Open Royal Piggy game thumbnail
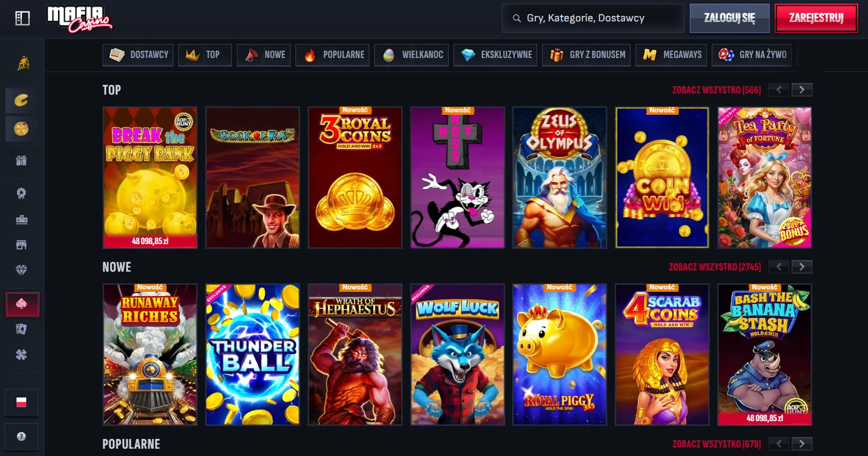 point(560,355)
